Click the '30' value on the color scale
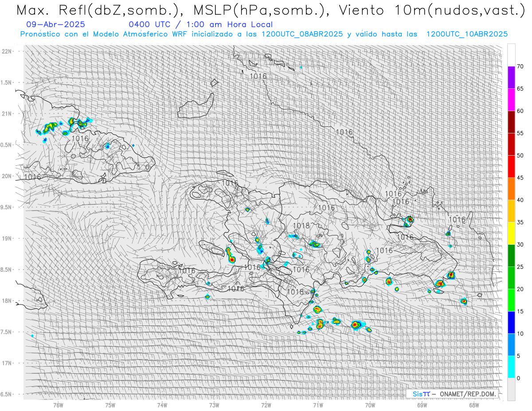Screen dimensions: 532x411 click(x=520, y=244)
